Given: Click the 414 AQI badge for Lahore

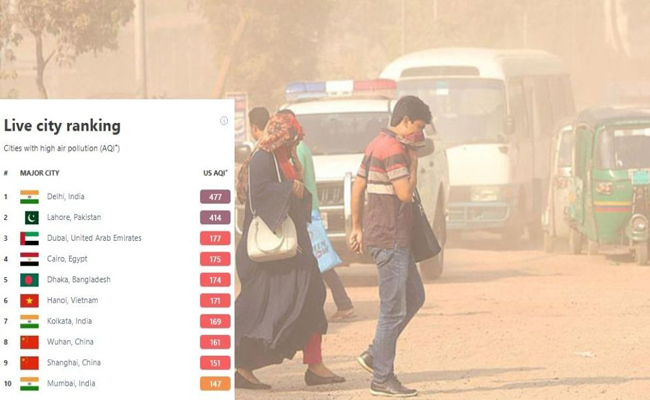Looking at the screenshot, I should [x=215, y=218].
